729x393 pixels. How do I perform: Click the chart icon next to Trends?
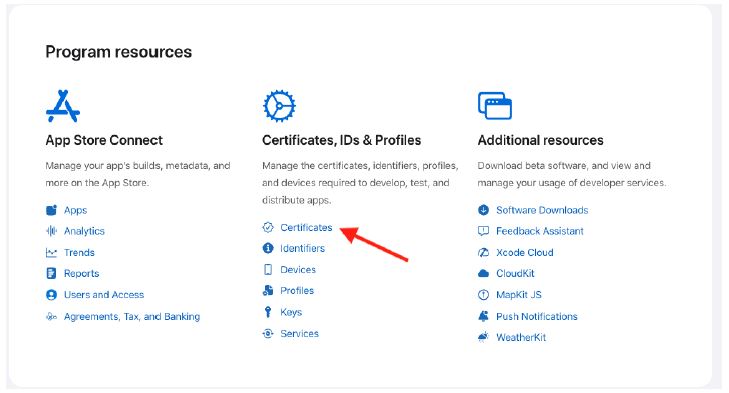51,253
